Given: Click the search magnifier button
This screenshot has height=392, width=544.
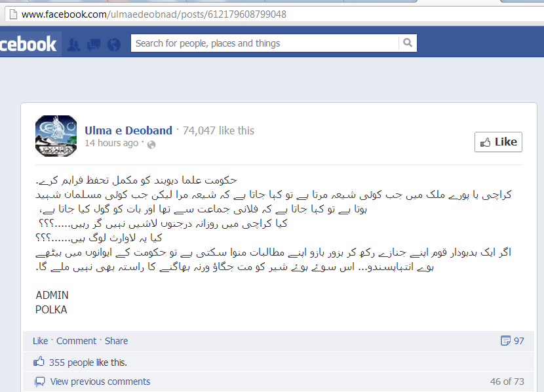Looking at the screenshot, I should pyautogui.click(x=408, y=43).
